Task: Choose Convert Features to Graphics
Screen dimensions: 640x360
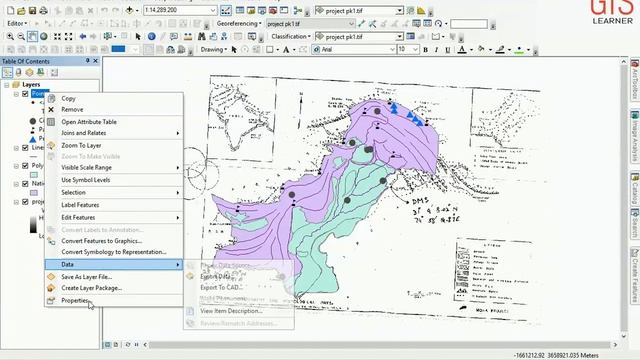Action: [114, 241]
